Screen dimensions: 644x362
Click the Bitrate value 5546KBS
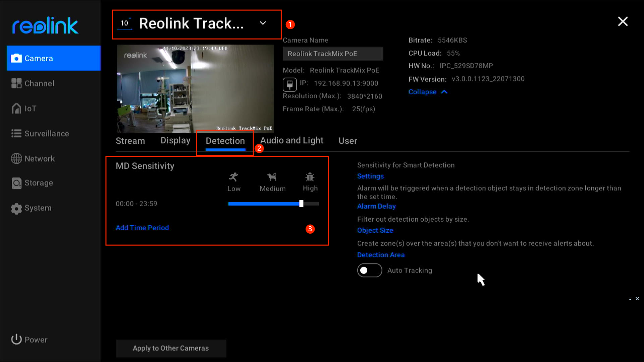(452, 40)
